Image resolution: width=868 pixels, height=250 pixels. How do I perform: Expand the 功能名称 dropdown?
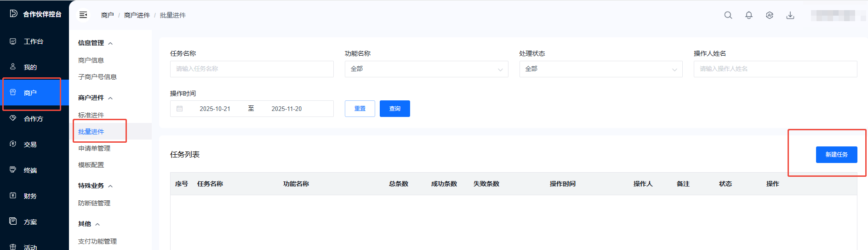426,69
